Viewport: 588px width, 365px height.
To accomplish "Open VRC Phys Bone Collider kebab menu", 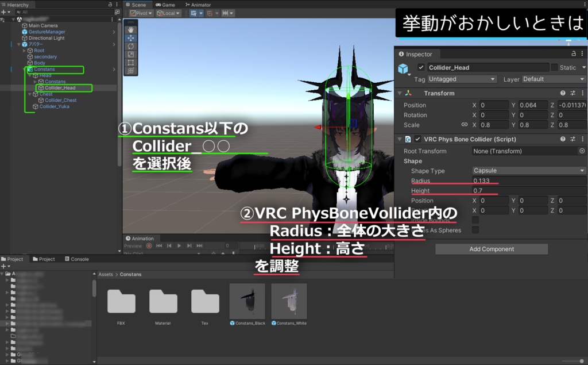I will tap(582, 139).
